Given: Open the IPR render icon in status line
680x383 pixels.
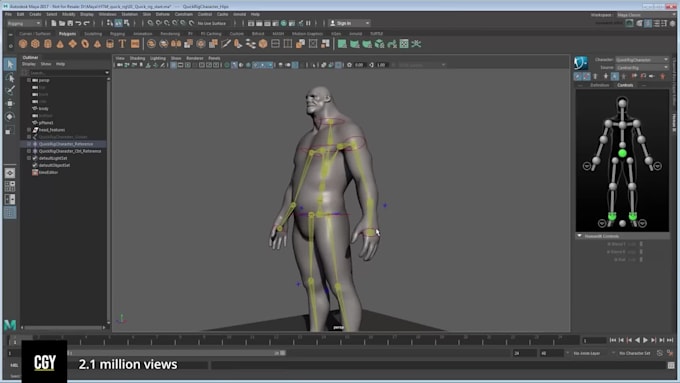Looking at the screenshot, I should click(267, 23).
